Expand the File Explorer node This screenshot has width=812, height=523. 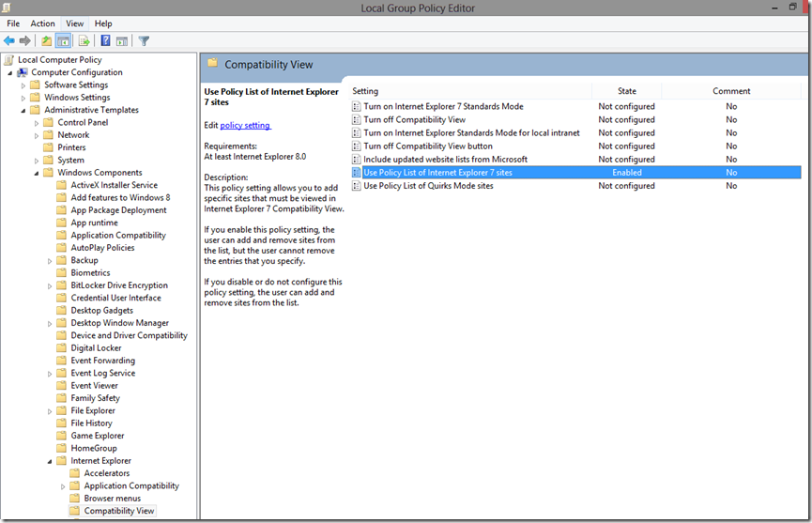coord(50,411)
